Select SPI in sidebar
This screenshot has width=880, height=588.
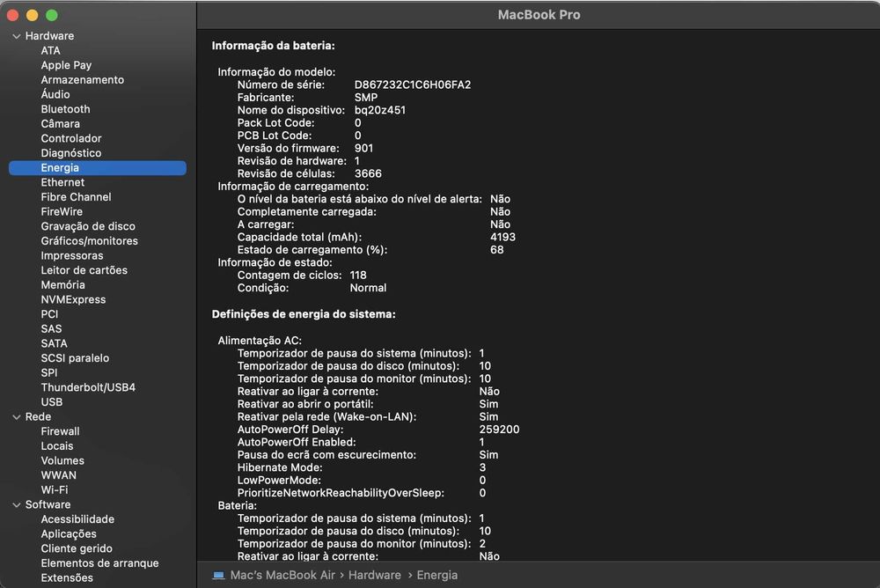point(48,372)
